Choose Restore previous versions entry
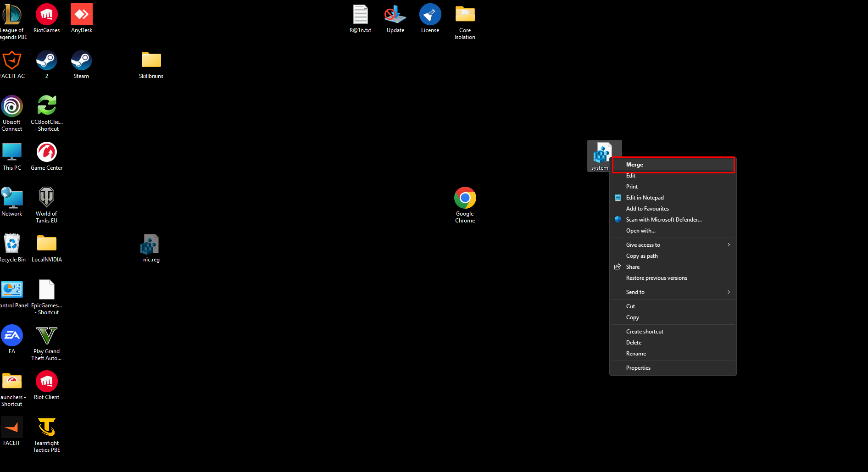Screen dimensions: 868x472 (x=673, y=278)
